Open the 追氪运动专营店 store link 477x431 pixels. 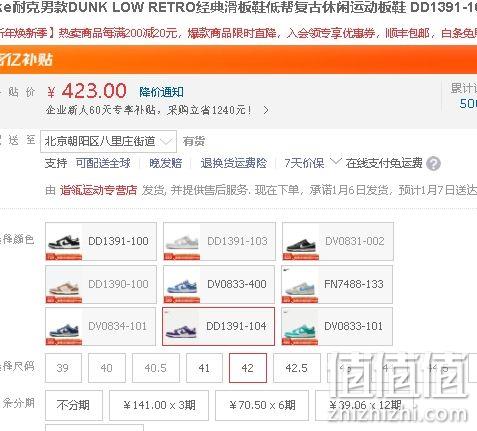99,190
